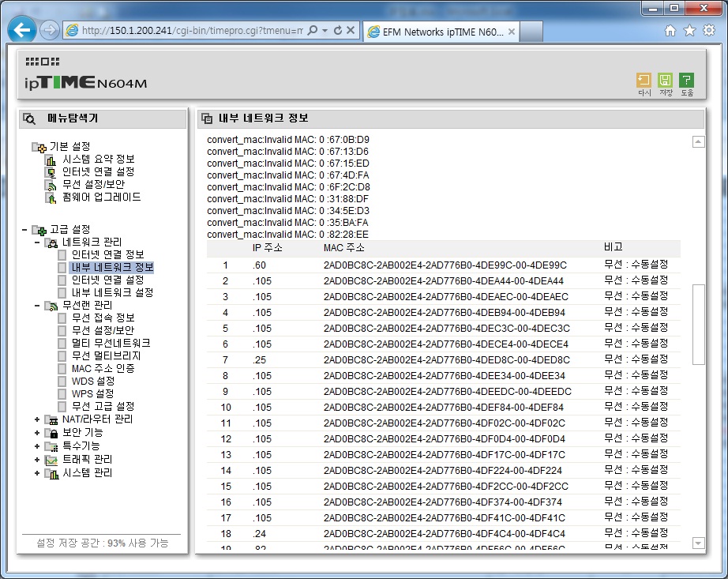
Task: Click the 저장 (save) icon in the header
Action: pos(666,81)
